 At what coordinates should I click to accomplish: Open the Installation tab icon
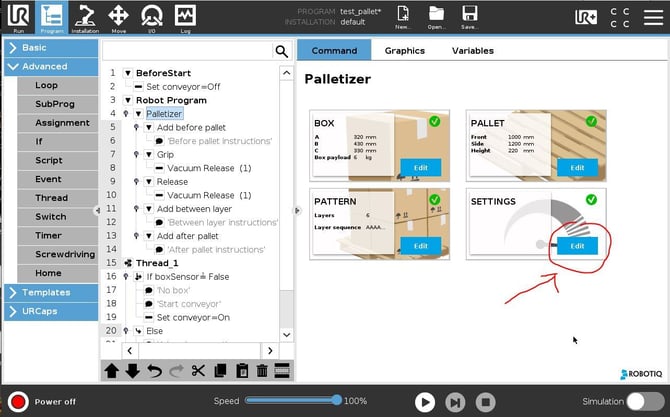coord(85,16)
